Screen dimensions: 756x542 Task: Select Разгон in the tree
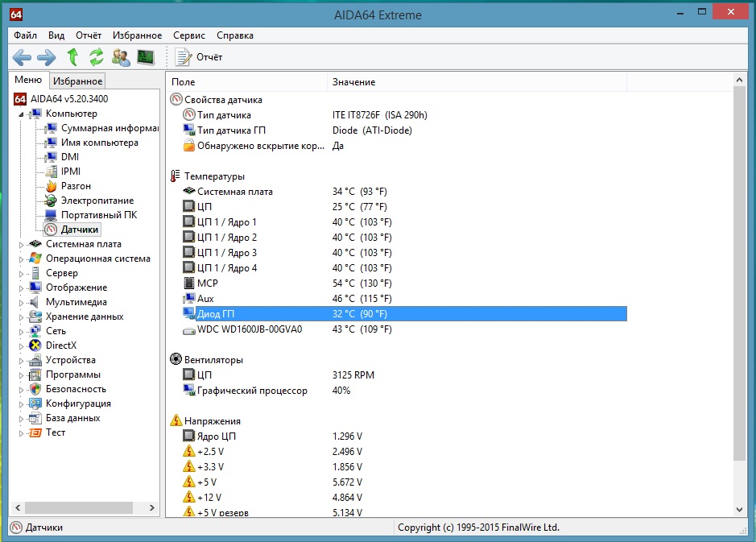click(76, 186)
